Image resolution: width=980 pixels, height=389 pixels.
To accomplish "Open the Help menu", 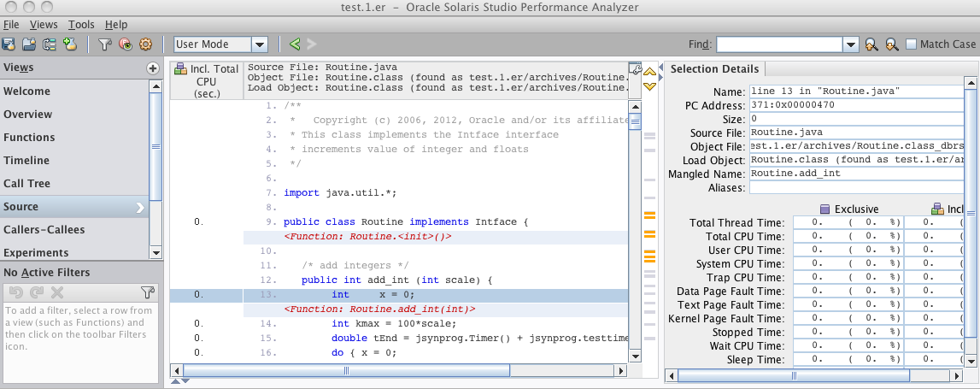I will [x=116, y=25].
